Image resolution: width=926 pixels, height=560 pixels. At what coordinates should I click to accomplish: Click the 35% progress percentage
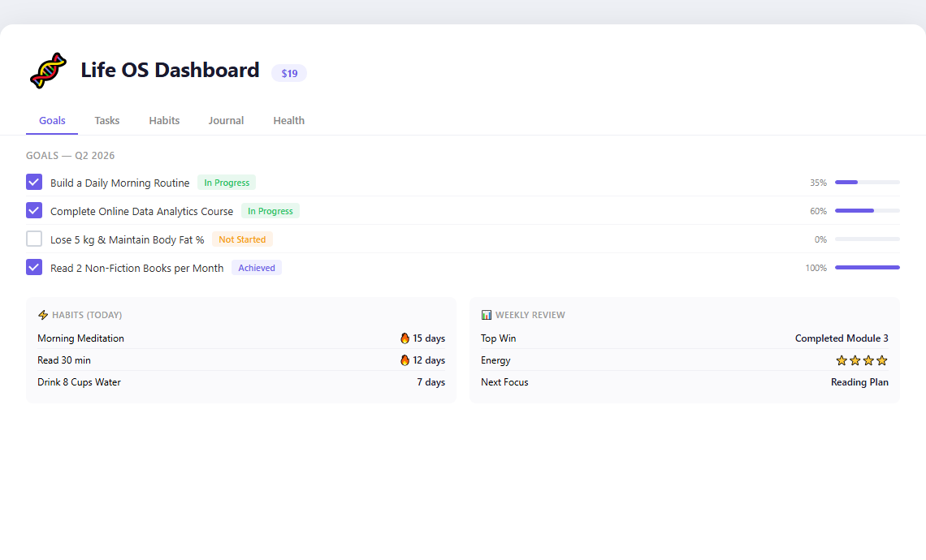pyautogui.click(x=819, y=183)
